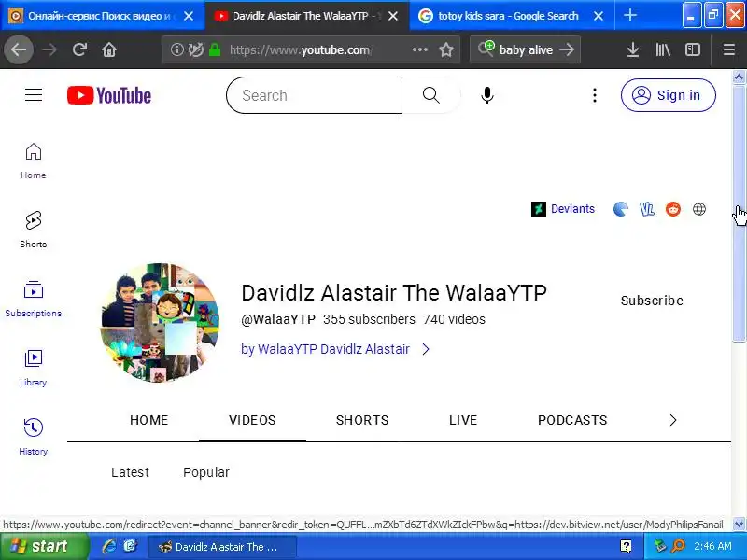Launch Internet Explorer from quick launch
Screen dimensions: 747x560
click(x=109, y=546)
